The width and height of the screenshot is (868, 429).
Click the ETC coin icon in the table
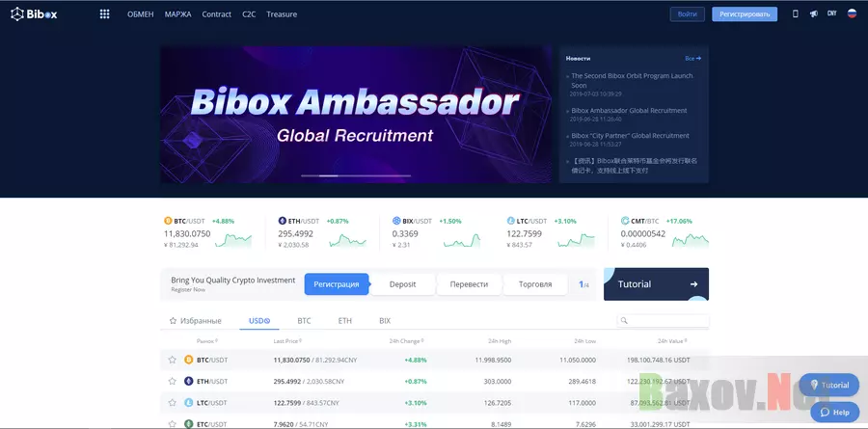(x=189, y=424)
